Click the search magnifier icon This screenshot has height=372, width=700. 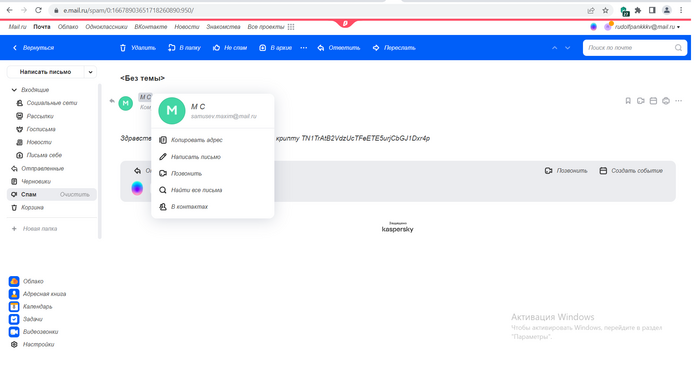click(x=678, y=48)
